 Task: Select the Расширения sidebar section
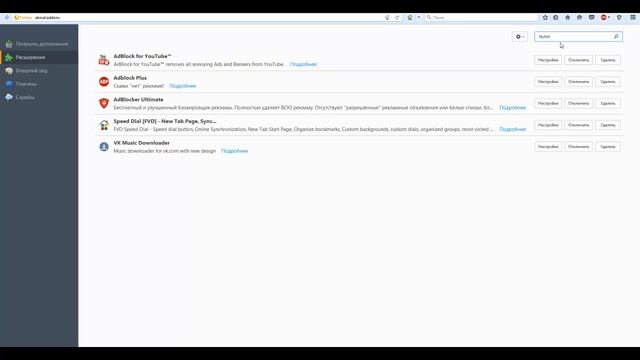pyautogui.click(x=39, y=57)
